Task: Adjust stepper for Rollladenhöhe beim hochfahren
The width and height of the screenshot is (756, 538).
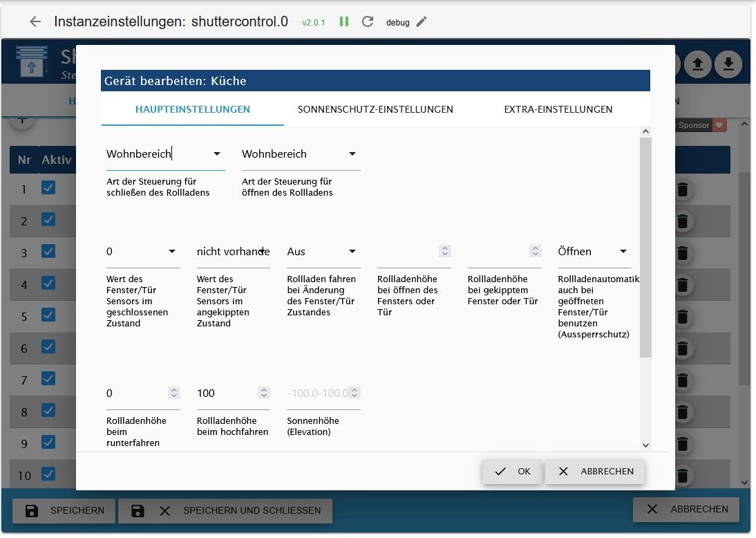Action: (264, 393)
